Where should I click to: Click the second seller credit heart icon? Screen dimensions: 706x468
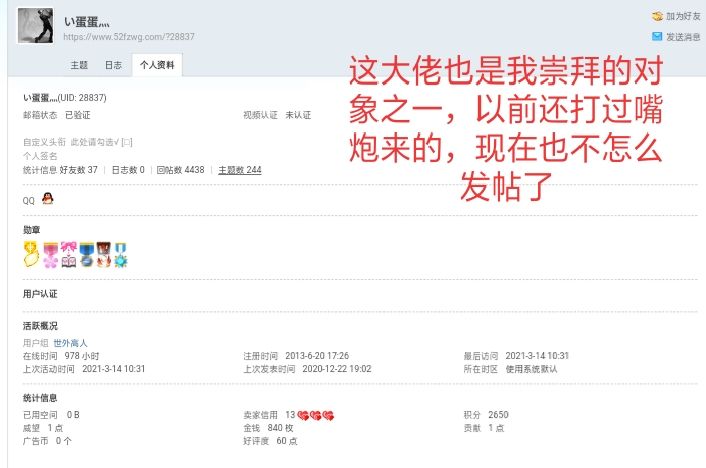[316, 415]
